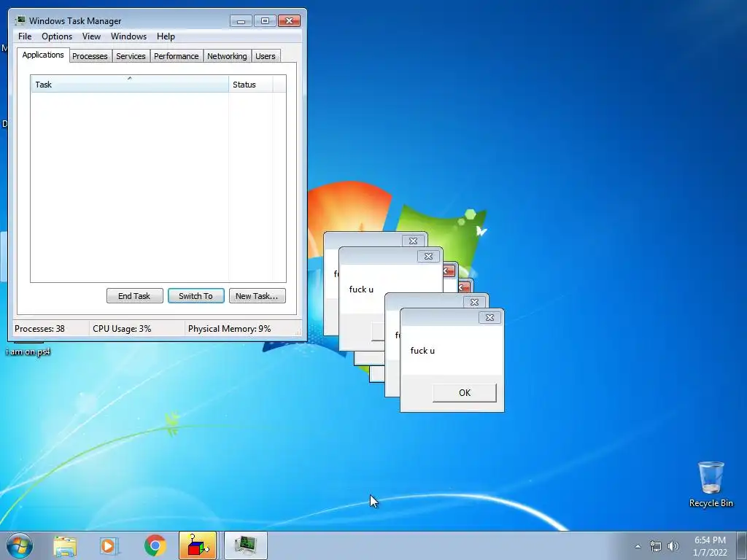This screenshot has width=747, height=560.
Task: Launch Windows Media Player from the taskbar
Action: (x=109, y=545)
